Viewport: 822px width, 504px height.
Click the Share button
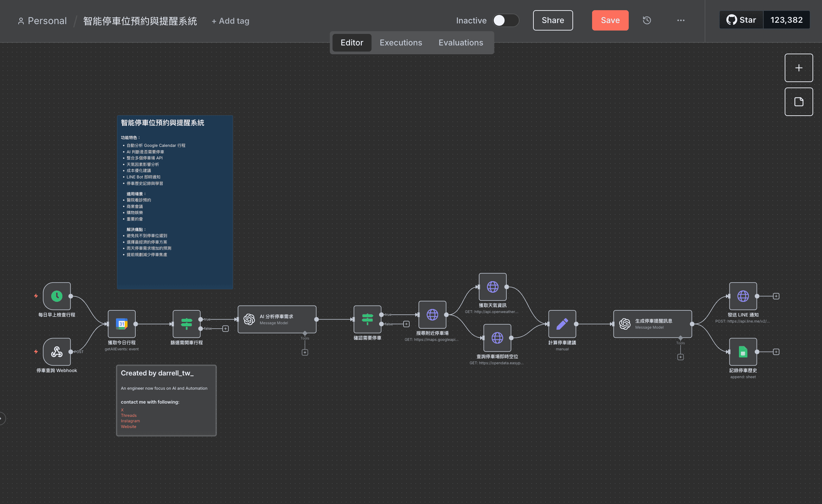pos(552,20)
